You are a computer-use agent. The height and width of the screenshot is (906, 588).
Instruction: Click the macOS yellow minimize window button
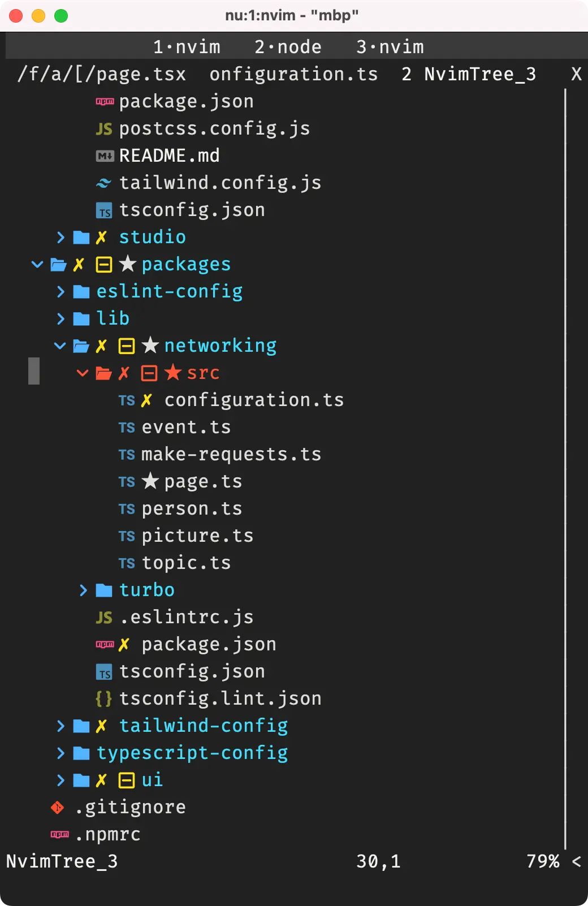[x=38, y=16]
